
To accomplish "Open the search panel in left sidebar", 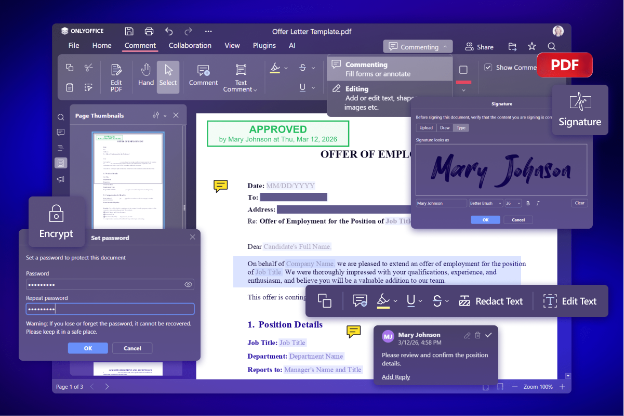I will (x=60, y=117).
